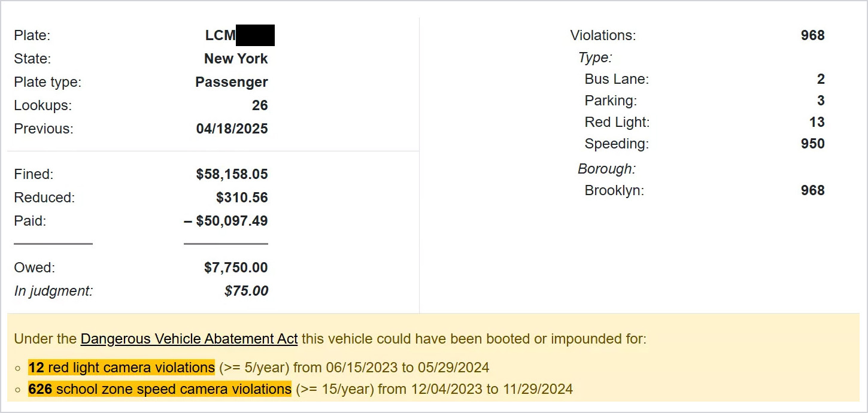
Task: Click the Red Light violation count 13
Action: [x=817, y=122]
